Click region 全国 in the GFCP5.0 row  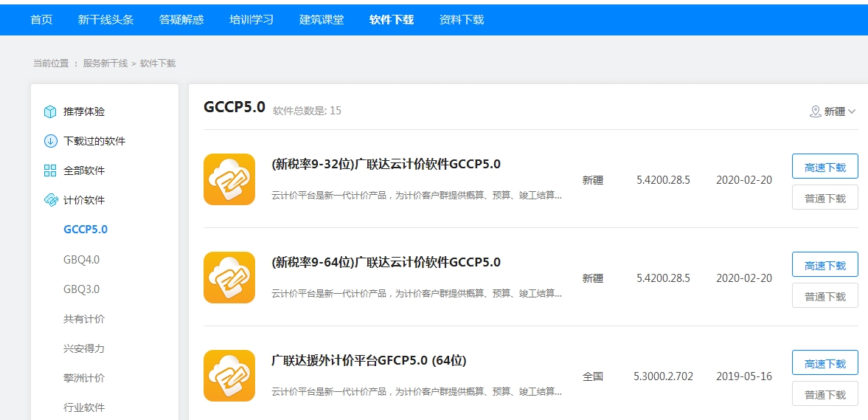click(x=592, y=376)
